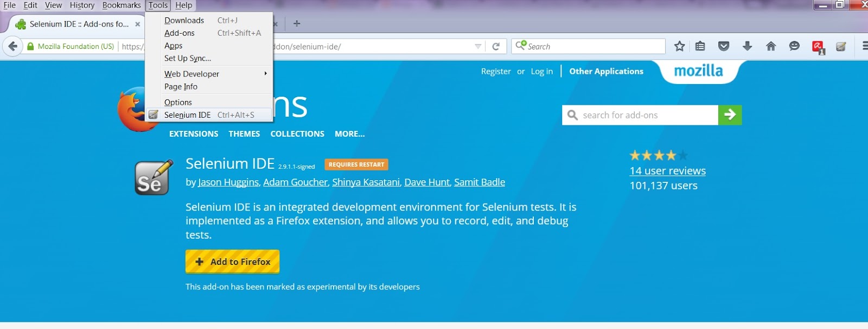
Task: Click the Register link
Action: coord(496,71)
